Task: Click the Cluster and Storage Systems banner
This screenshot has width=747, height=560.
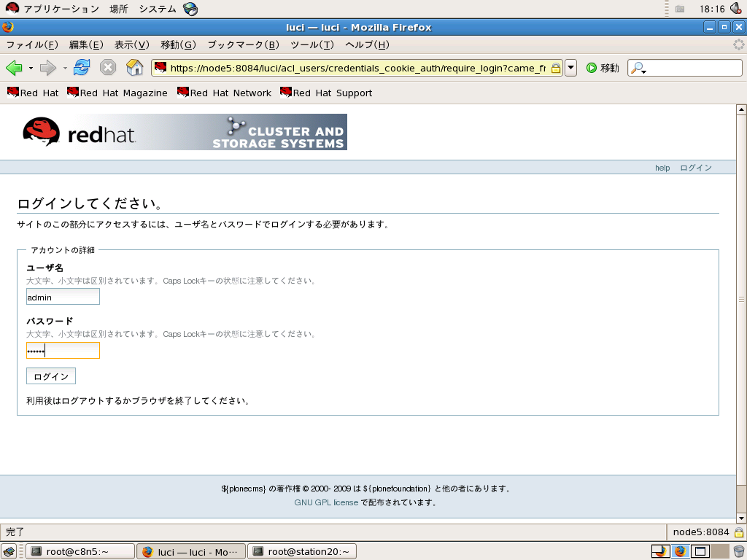Action: click(279, 133)
